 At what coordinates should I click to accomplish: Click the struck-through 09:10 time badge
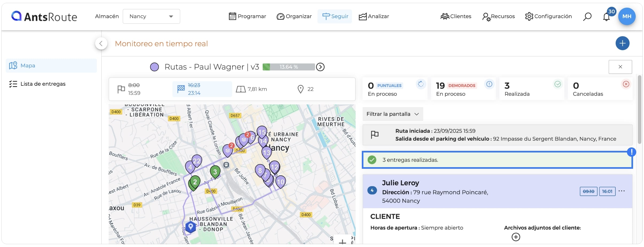588,191
